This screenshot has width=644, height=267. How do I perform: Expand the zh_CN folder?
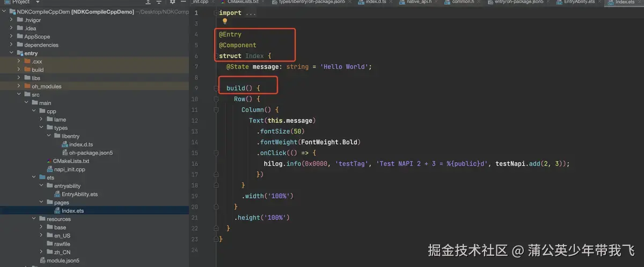(42, 252)
